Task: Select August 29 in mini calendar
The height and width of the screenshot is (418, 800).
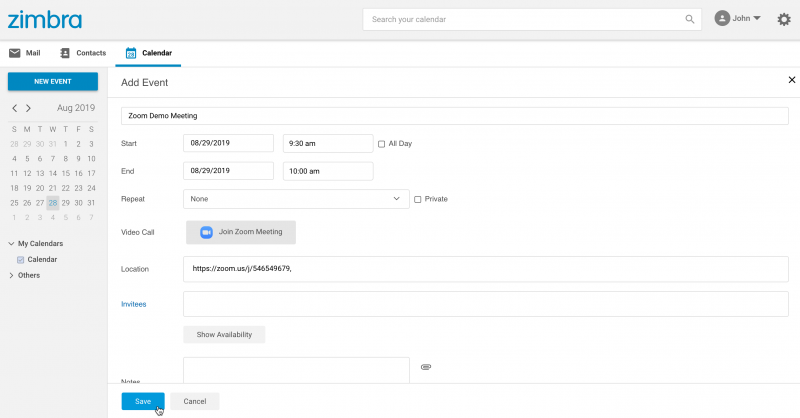Action: [x=66, y=203]
